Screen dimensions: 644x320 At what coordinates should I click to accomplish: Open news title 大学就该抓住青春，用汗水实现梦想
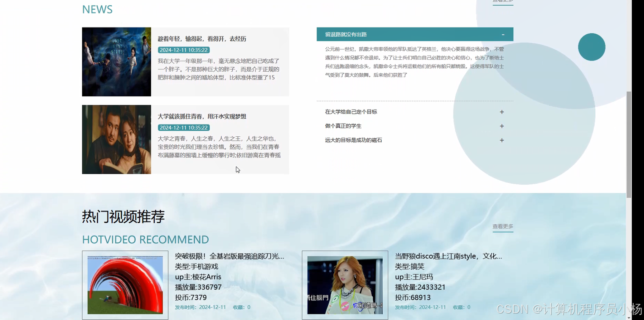point(202,116)
